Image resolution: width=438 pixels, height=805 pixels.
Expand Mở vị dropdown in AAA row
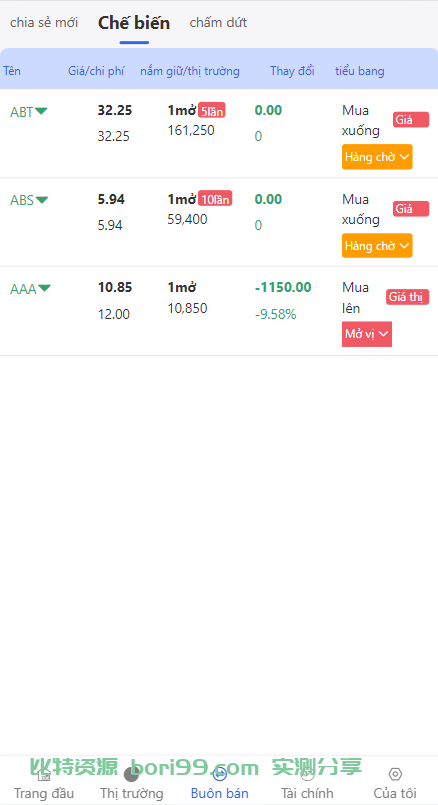click(367, 334)
